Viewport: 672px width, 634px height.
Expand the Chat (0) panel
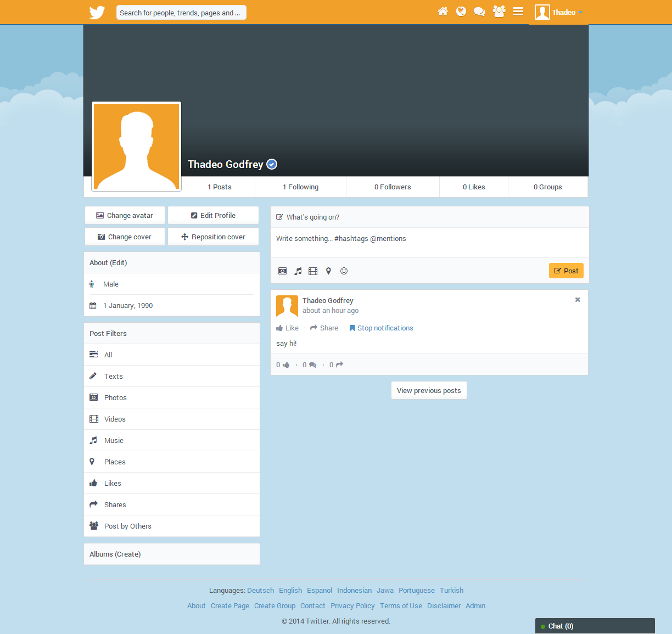pyautogui.click(x=595, y=626)
